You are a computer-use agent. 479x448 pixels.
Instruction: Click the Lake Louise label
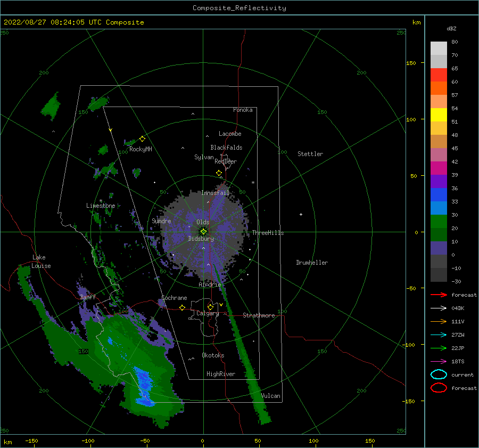click(x=41, y=262)
